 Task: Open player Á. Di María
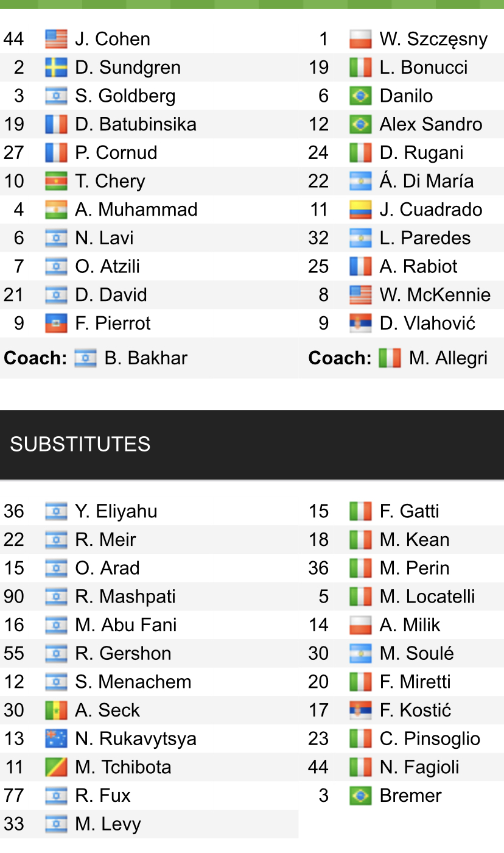[426, 182]
